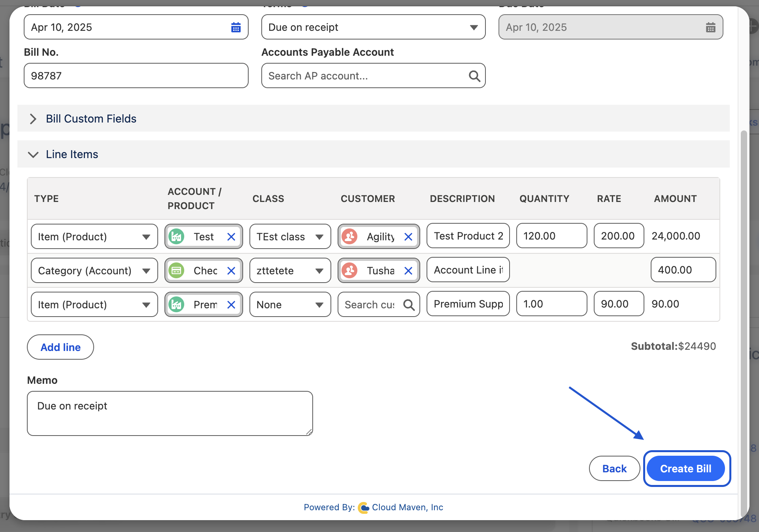The height and width of the screenshot is (532, 759).
Task: Click the Account Line description field
Action: 468,270
